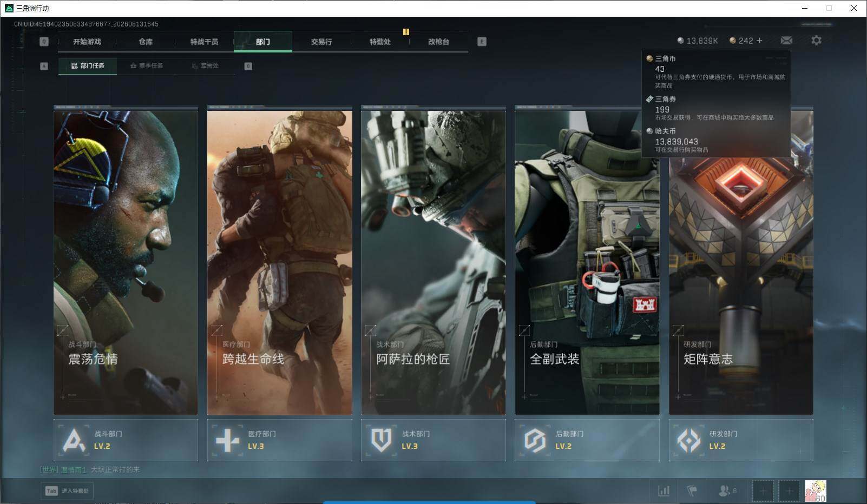Open the 交易行 tab
867x504 pixels.
point(321,42)
